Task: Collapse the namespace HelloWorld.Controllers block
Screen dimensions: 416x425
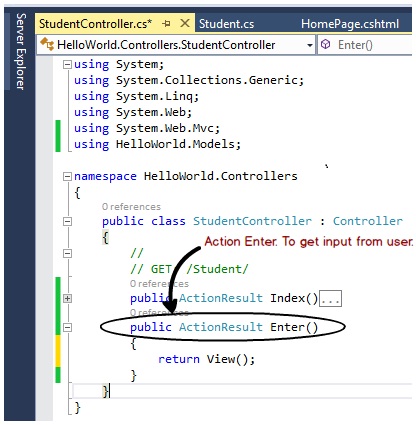Action: (67, 176)
